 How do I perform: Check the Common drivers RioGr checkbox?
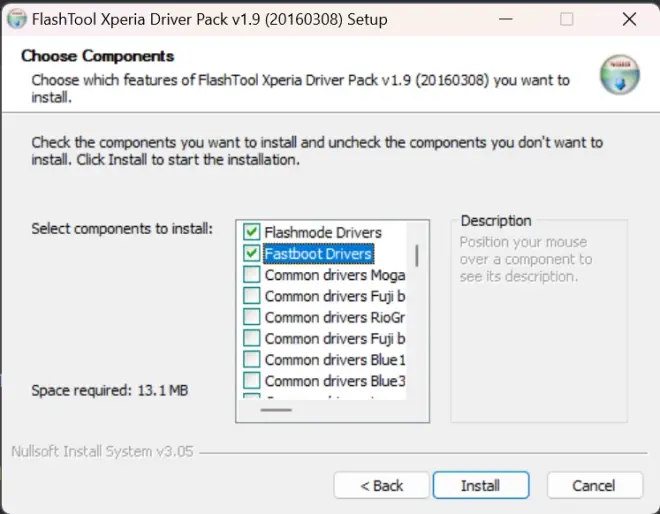click(x=252, y=317)
